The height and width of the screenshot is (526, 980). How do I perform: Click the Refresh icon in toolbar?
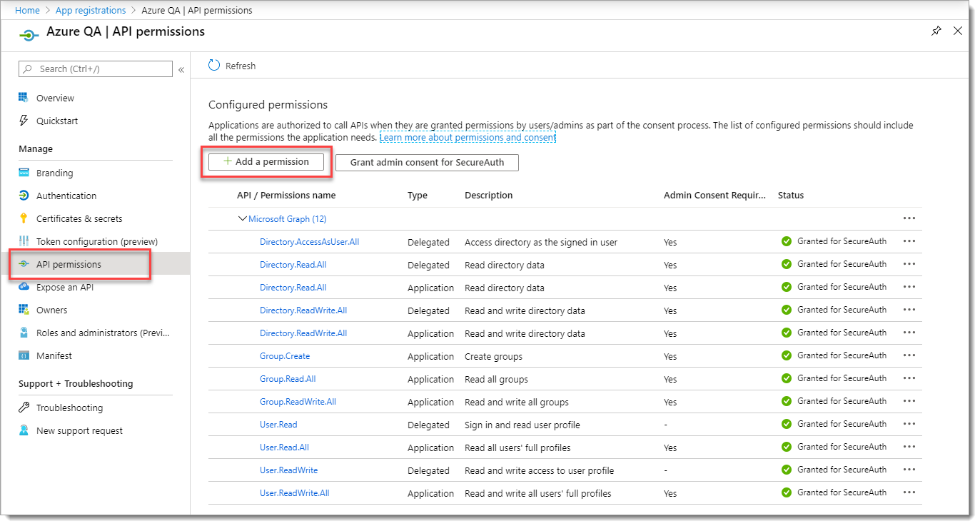(x=215, y=66)
